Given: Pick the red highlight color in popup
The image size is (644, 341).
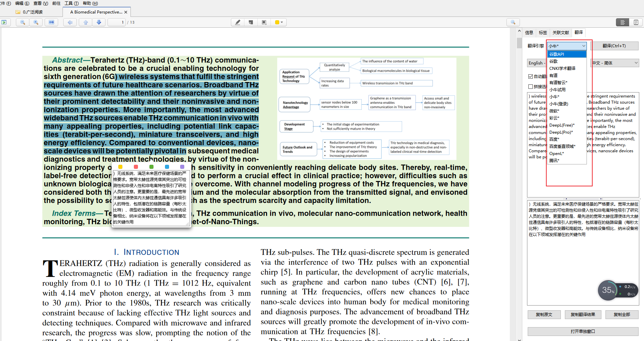Looking at the screenshot, I should pyautogui.click(x=136, y=167).
